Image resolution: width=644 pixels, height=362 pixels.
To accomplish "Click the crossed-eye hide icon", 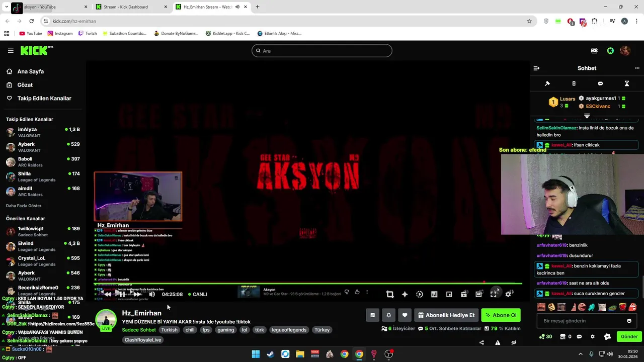I will tap(514, 343).
